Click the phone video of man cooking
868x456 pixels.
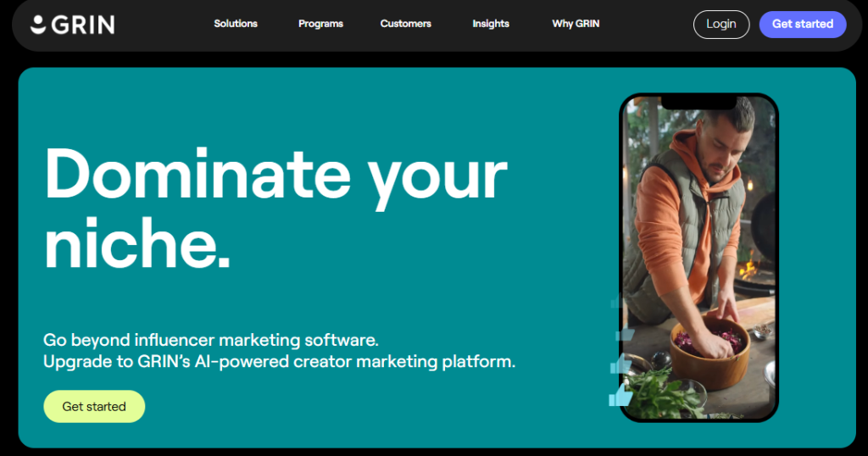[698, 258]
